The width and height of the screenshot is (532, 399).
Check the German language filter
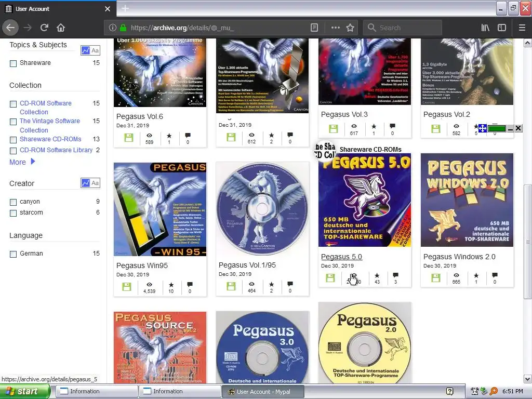pyautogui.click(x=13, y=254)
